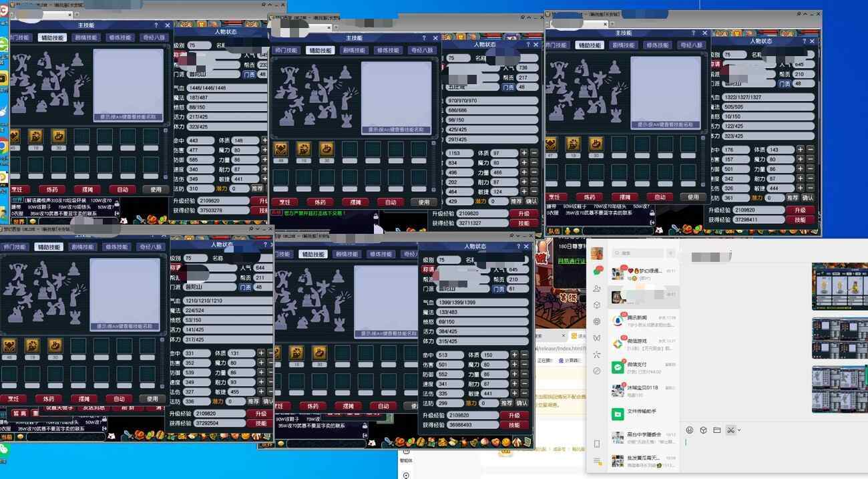
Task: Click 技能 button beside 获得经验 32711327
Action: click(523, 223)
